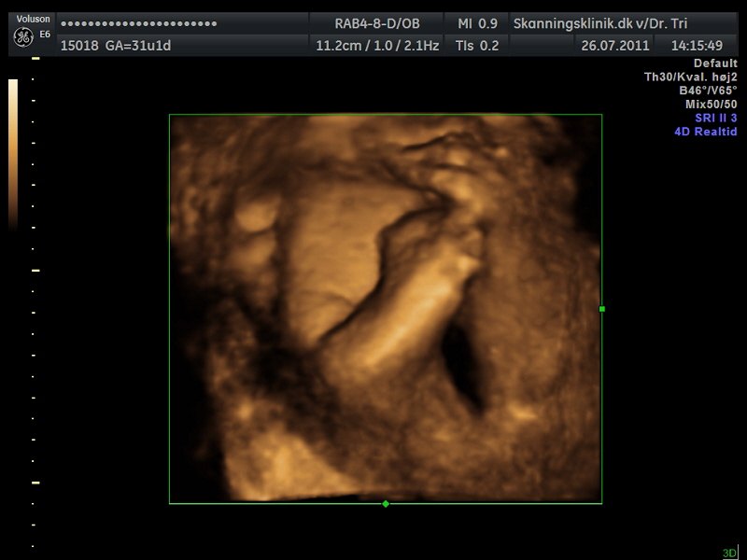Click the 3D fetal render image
The image size is (747, 560).
point(385,309)
